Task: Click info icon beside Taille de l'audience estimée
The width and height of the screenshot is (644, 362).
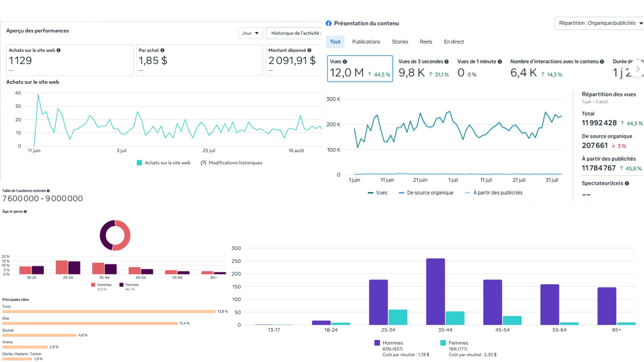Action: click(48, 191)
